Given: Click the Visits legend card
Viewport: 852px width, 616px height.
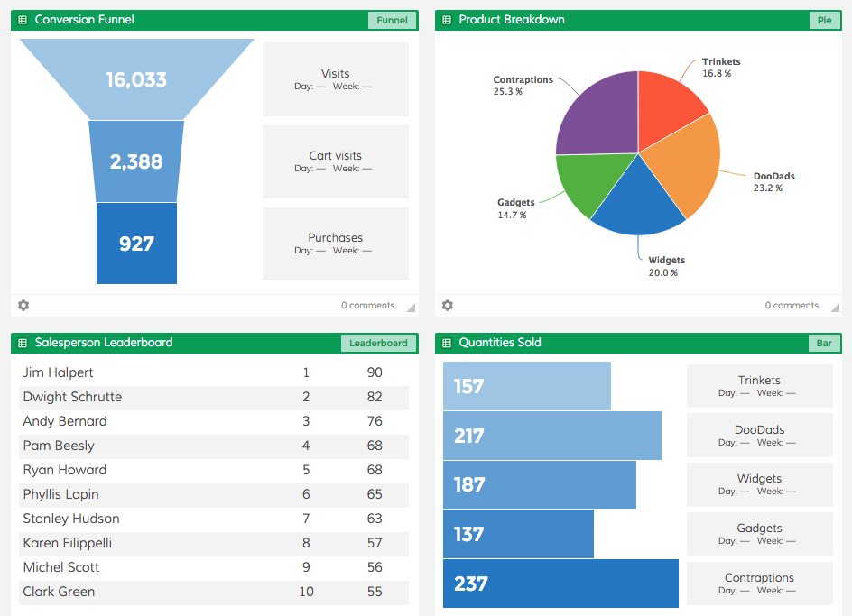Looking at the screenshot, I should click(x=336, y=79).
